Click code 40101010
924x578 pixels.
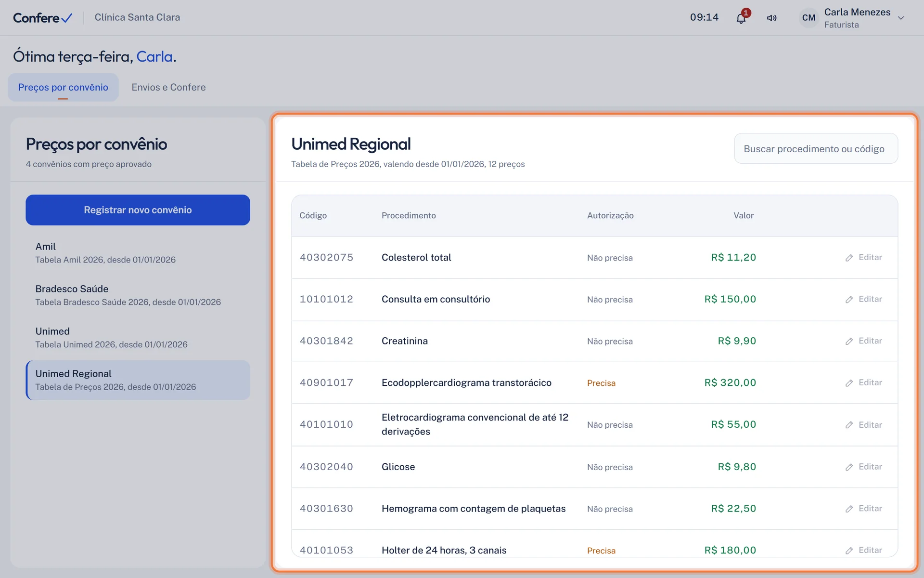(x=326, y=424)
